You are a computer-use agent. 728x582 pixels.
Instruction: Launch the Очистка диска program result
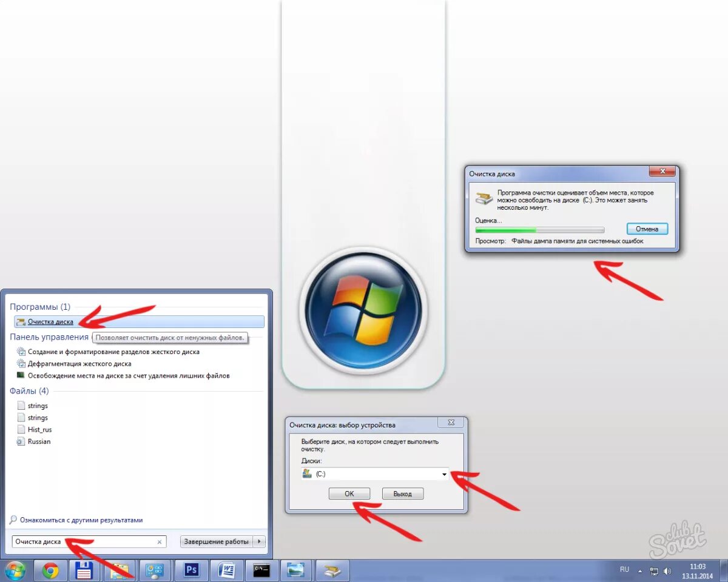click(x=140, y=322)
